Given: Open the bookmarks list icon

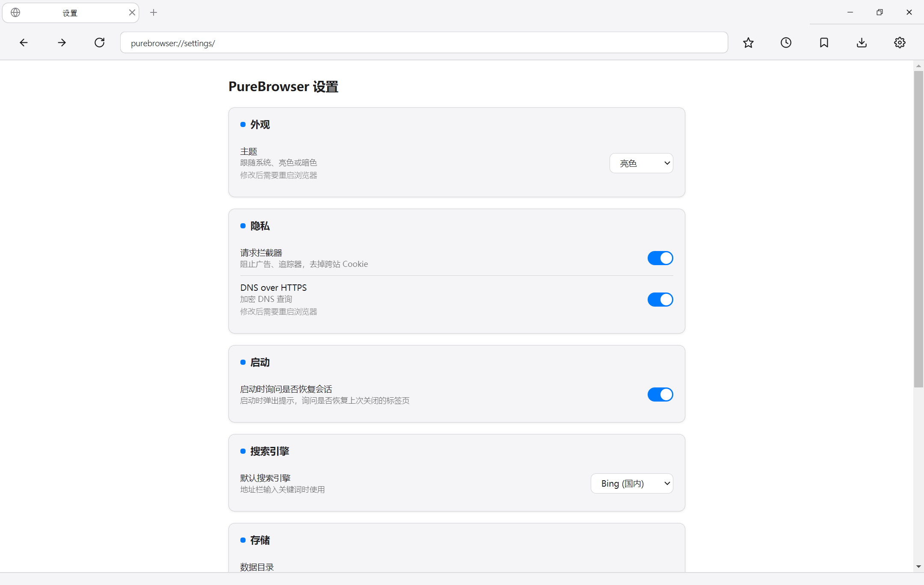Looking at the screenshot, I should pyautogui.click(x=824, y=42).
